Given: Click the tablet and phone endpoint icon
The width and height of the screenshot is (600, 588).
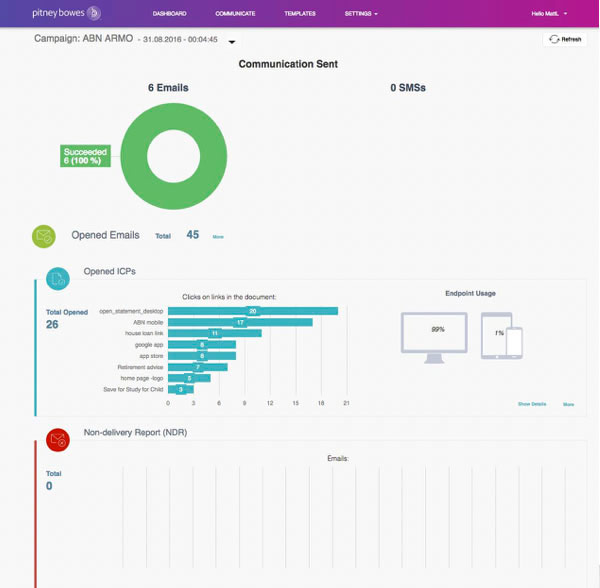Looking at the screenshot, I should coord(502,335).
